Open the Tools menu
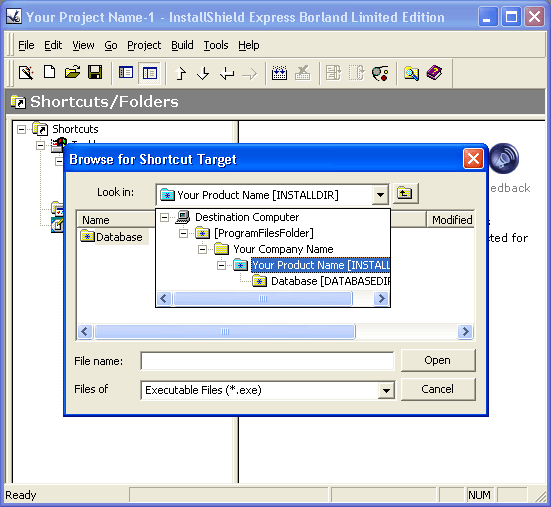This screenshot has width=551, height=507. [x=216, y=45]
